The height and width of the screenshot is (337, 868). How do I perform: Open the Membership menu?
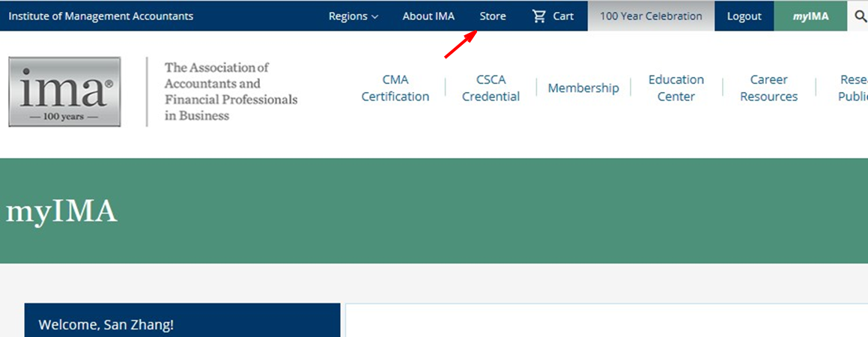click(583, 88)
